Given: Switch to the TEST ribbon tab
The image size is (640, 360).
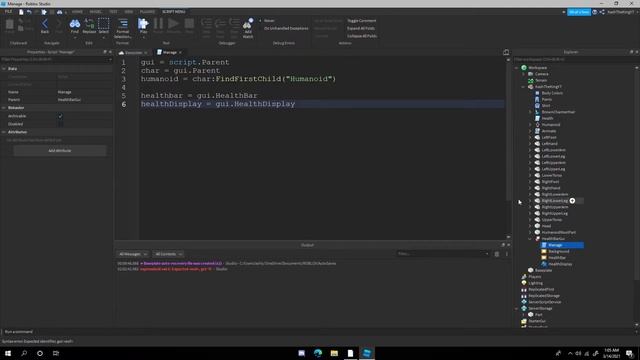Looking at the screenshot, I should [113, 12].
